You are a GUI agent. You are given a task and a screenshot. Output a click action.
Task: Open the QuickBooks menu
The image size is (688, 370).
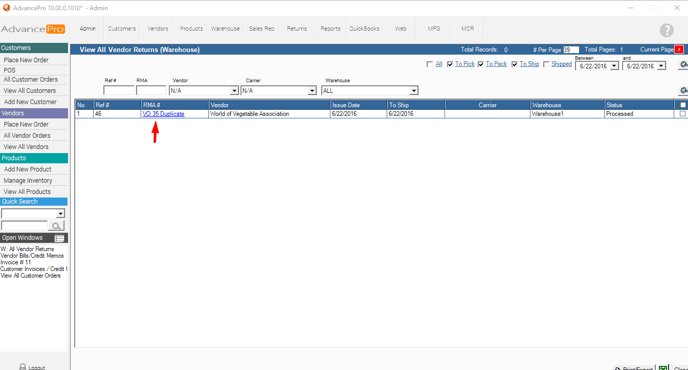coord(364,29)
